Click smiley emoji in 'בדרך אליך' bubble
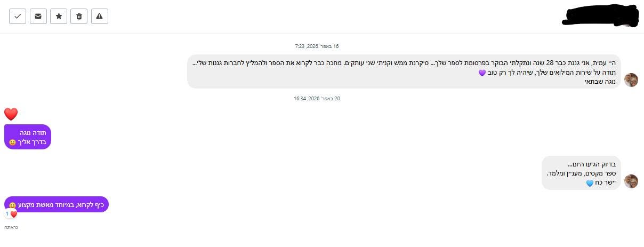Image resolution: width=644 pixels, height=247 pixels. [12, 142]
